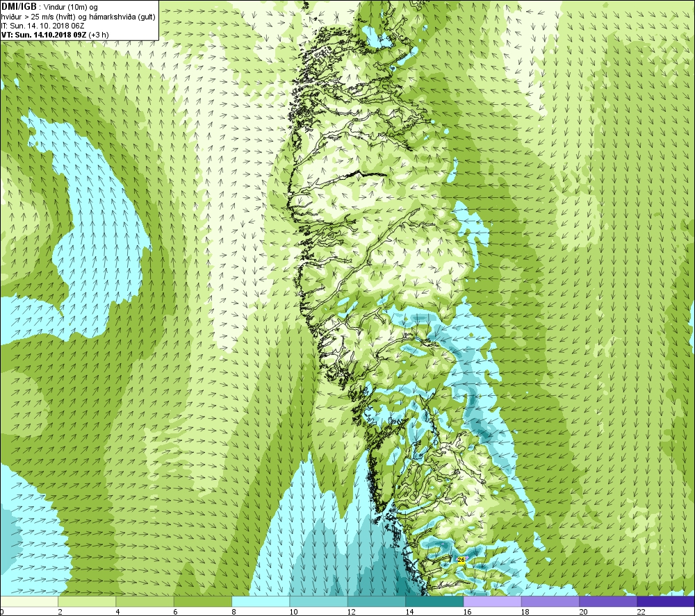Click the 14–16 m/s dark teal legend swatch
Image resolution: width=695 pixels, height=616 pixels.
pos(434,601)
